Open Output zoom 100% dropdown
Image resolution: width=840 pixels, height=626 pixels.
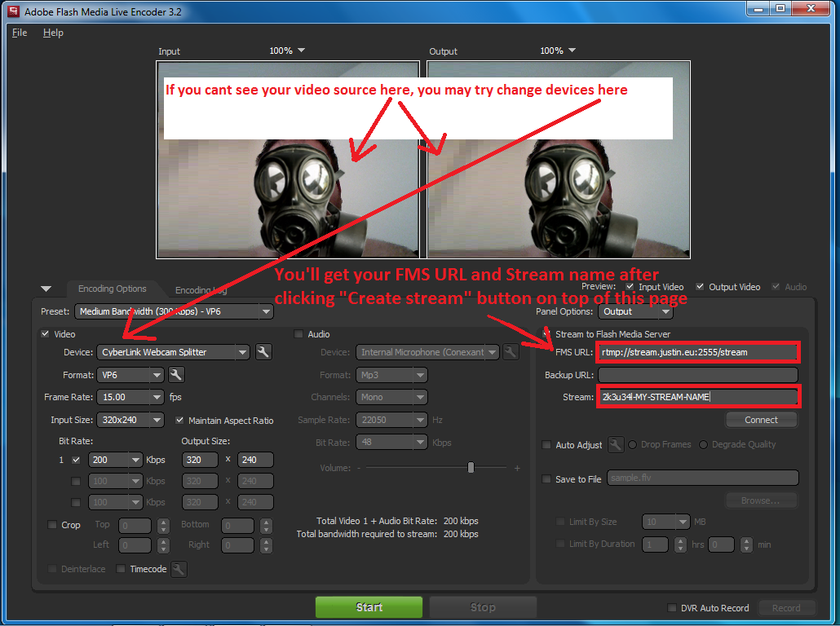tap(558, 51)
